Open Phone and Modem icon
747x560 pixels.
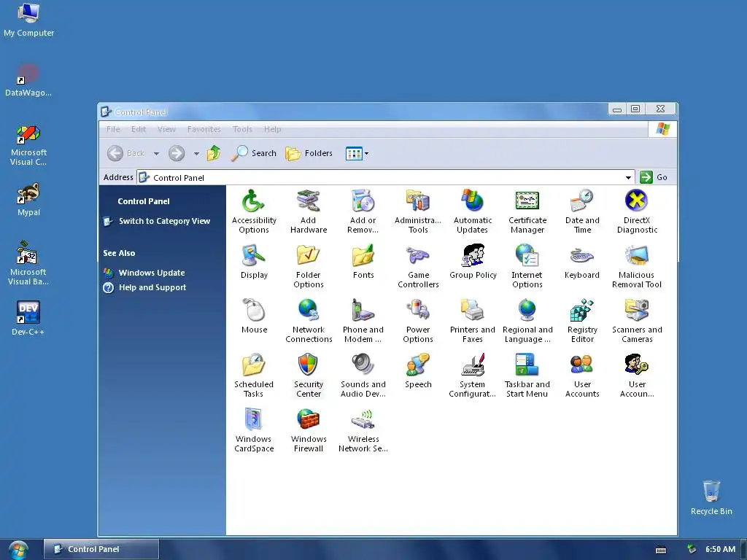[363, 321]
